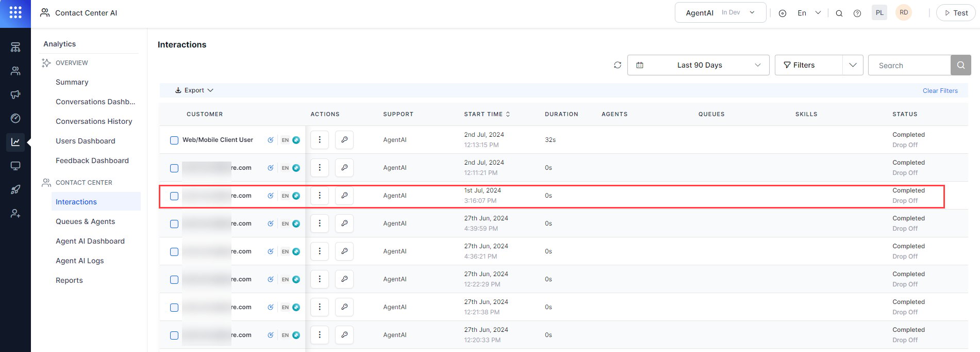Viewport: 980px width, 352px height.
Task: Click the Status column header
Action: pyautogui.click(x=905, y=114)
